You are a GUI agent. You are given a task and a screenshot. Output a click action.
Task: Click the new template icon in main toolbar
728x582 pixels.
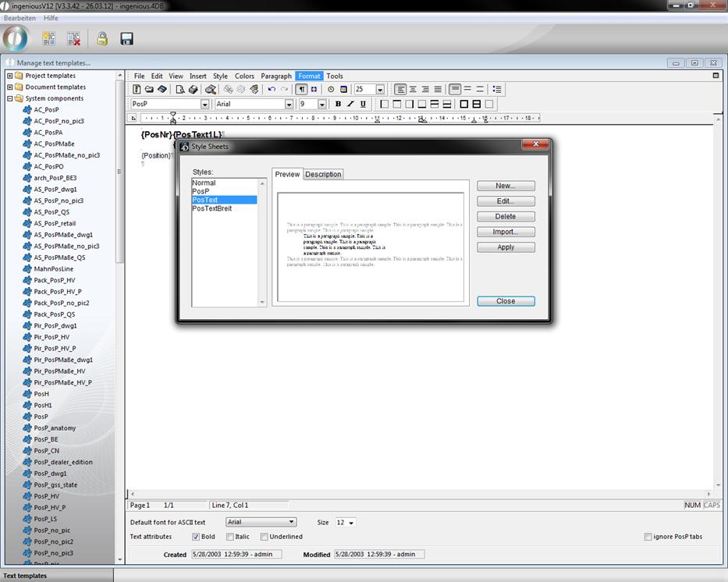click(48, 38)
